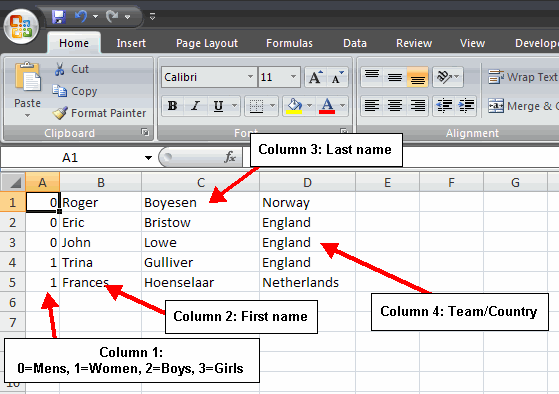
Task: Click cell containing Boyesen
Action: pos(200,203)
